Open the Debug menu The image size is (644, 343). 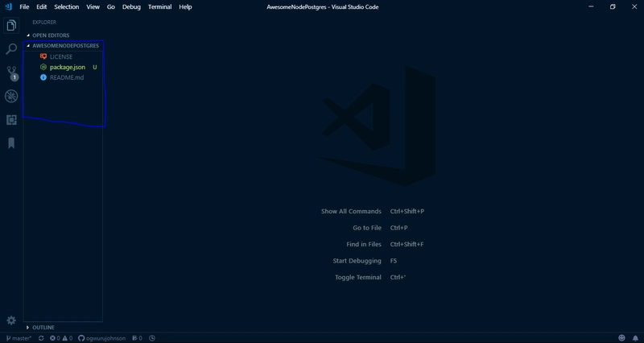coord(131,6)
